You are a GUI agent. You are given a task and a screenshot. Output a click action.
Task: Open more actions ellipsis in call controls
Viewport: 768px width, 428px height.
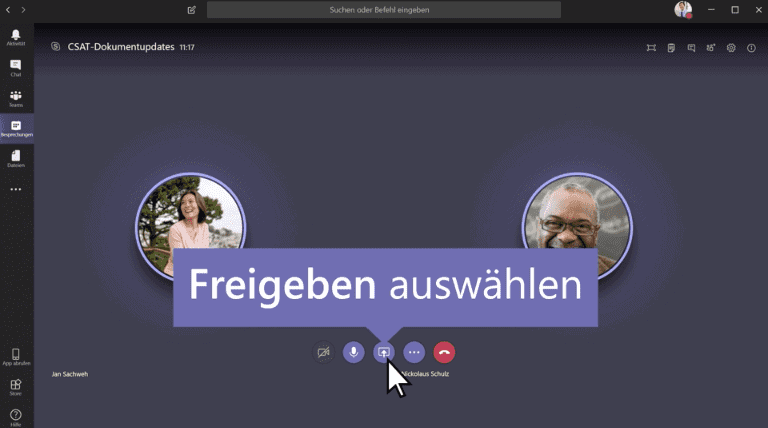(x=414, y=352)
